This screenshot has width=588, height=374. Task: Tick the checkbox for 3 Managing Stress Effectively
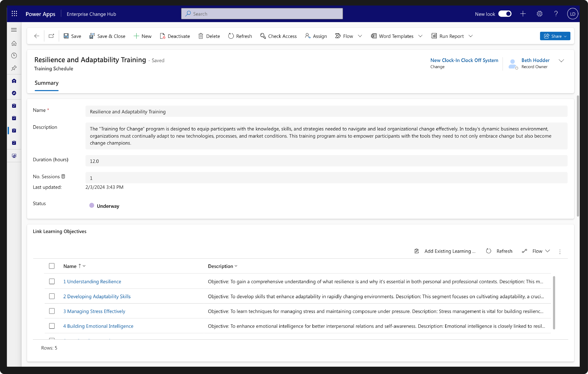(52, 311)
